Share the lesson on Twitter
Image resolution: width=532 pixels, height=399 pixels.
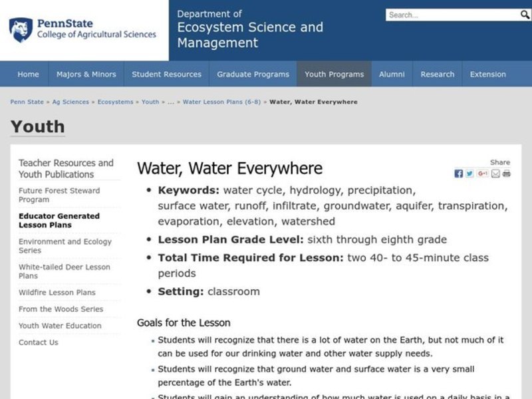469,174
